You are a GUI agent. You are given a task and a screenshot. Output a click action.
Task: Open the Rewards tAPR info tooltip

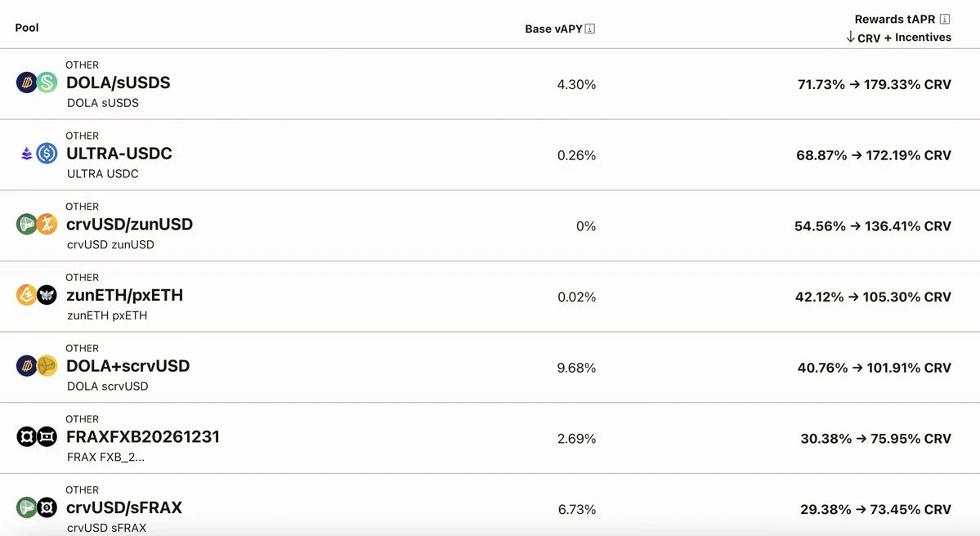tap(945, 18)
